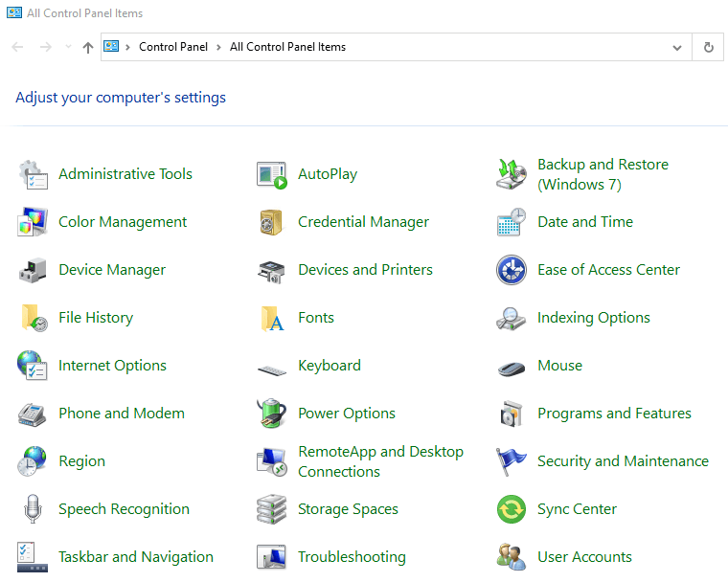Image resolution: width=728 pixels, height=582 pixels.
Task: Open the Security and Maintenance link
Action: pos(623,461)
